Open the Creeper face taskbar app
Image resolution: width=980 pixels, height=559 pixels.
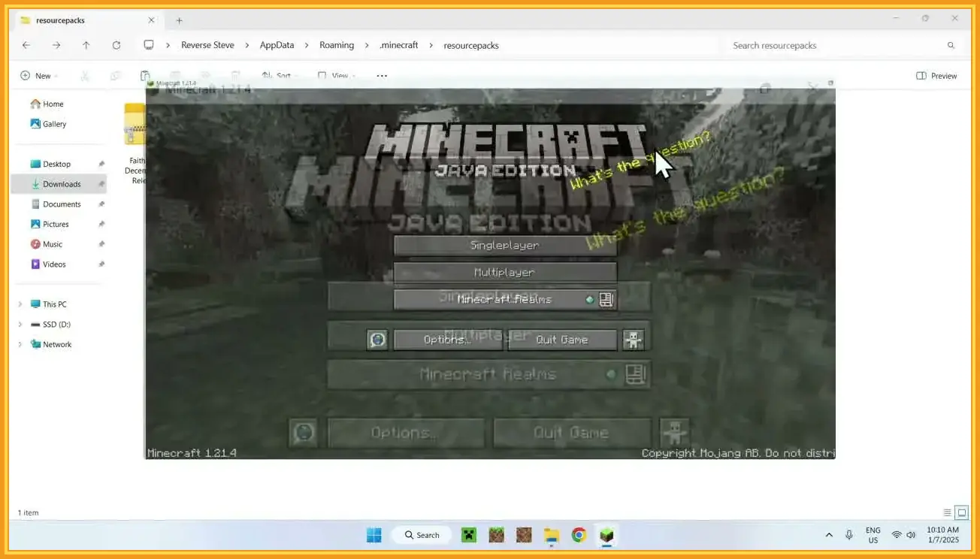point(469,535)
